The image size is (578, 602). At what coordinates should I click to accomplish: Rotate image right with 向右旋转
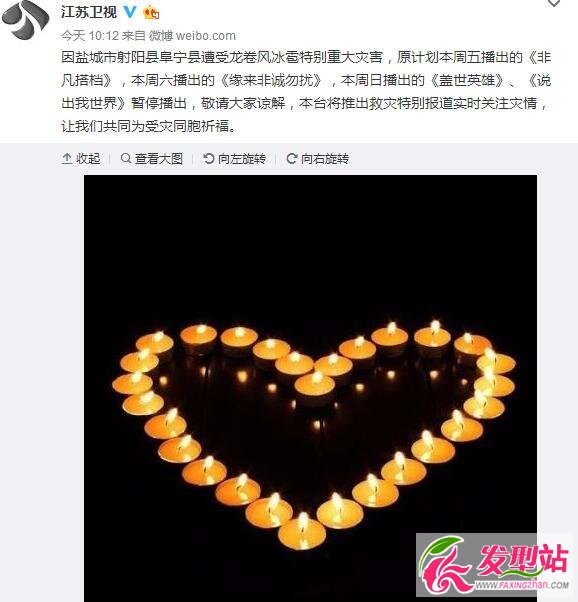pos(318,159)
